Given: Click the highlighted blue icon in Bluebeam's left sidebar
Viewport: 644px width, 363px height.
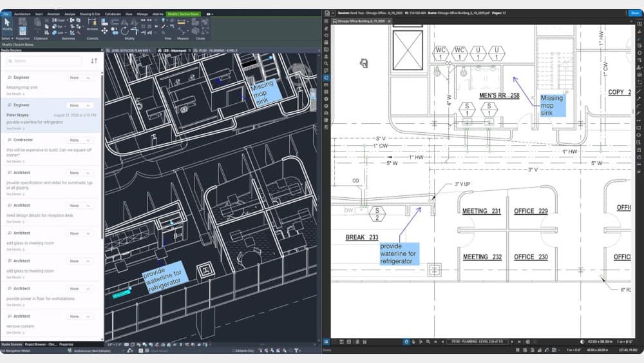Looking at the screenshot, I should tap(327, 77).
